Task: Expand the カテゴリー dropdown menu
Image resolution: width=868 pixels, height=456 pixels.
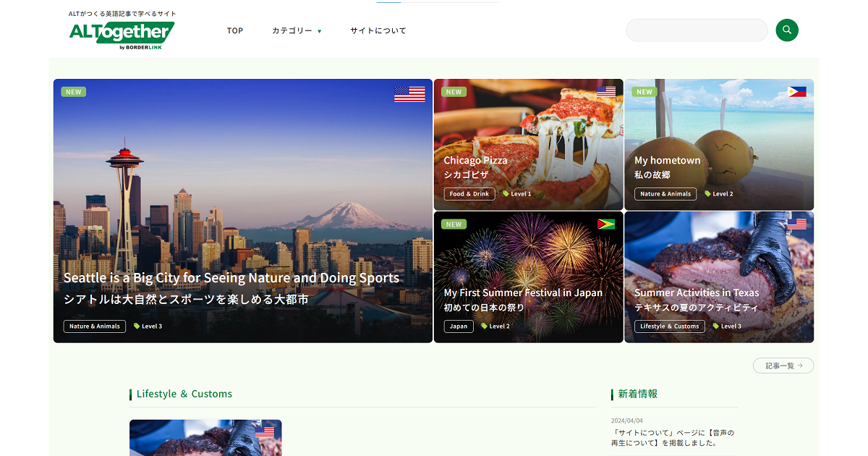Action: (x=297, y=31)
